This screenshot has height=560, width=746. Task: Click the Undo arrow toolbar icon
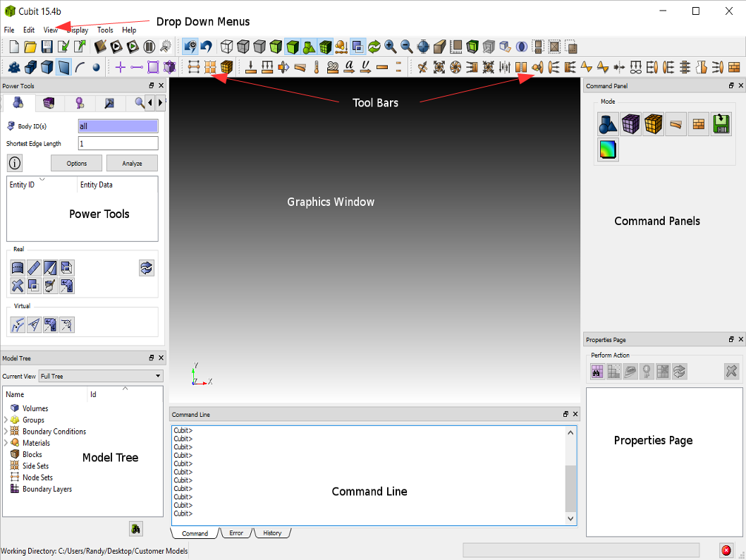(x=206, y=47)
